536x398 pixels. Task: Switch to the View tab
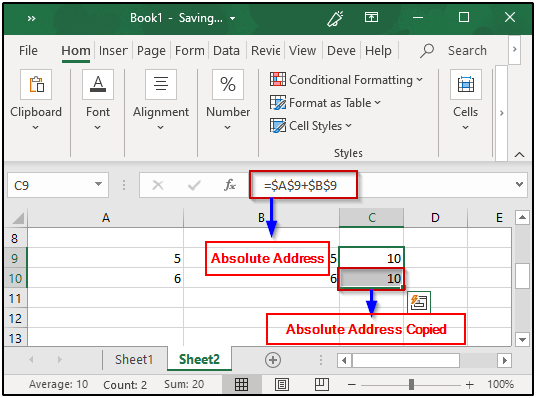[x=302, y=51]
